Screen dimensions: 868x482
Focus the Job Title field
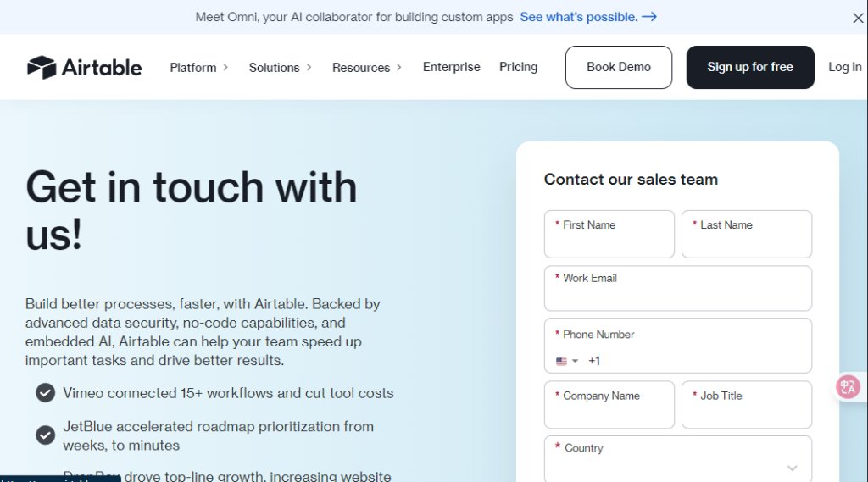point(746,405)
